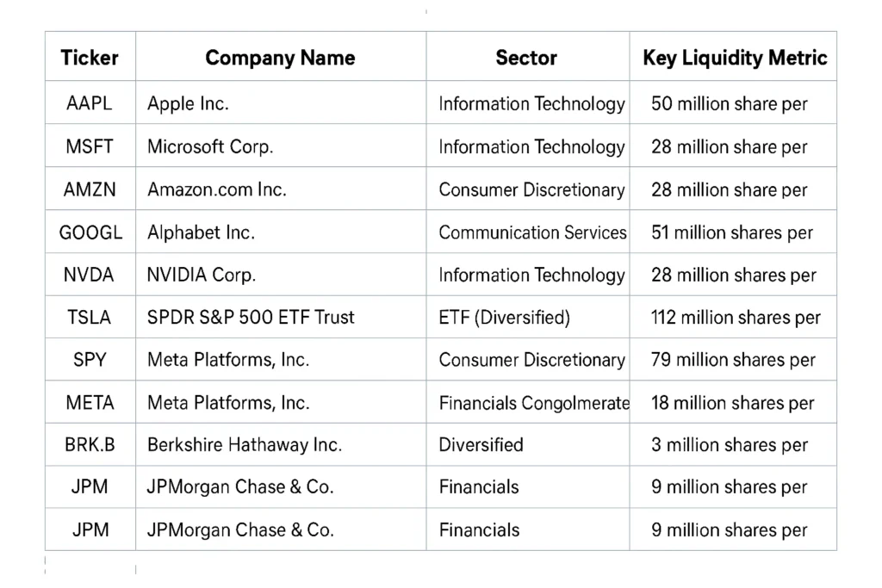
Task: Click the TSLA ticker cell
Action: click(x=90, y=318)
